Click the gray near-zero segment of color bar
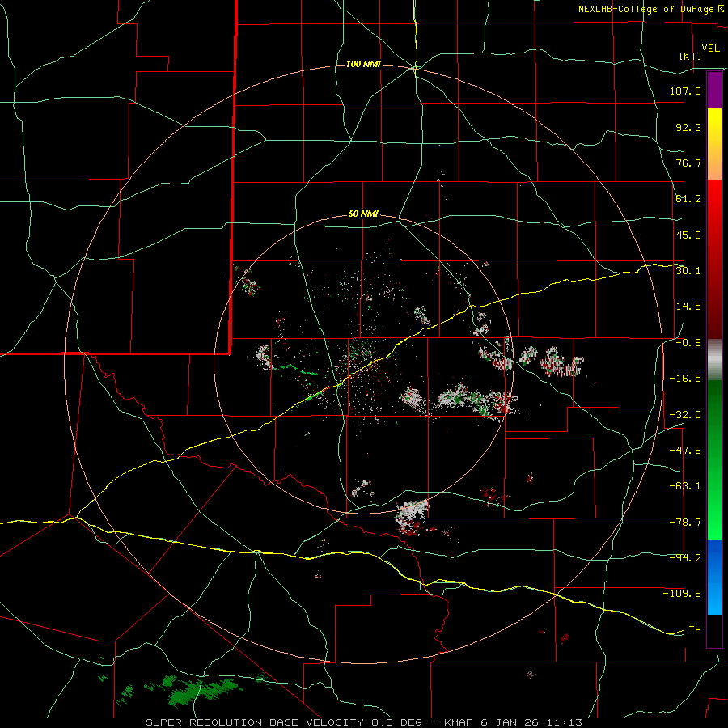 pyautogui.click(x=714, y=360)
